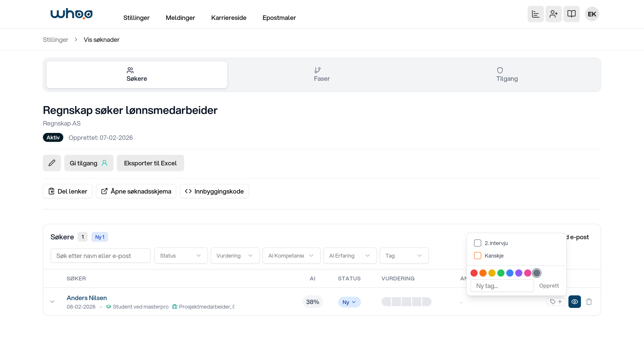Expand Anders Nilsen's row with the chevron
Image resolution: width=644 pixels, height=337 pixels.
[53, 302]
